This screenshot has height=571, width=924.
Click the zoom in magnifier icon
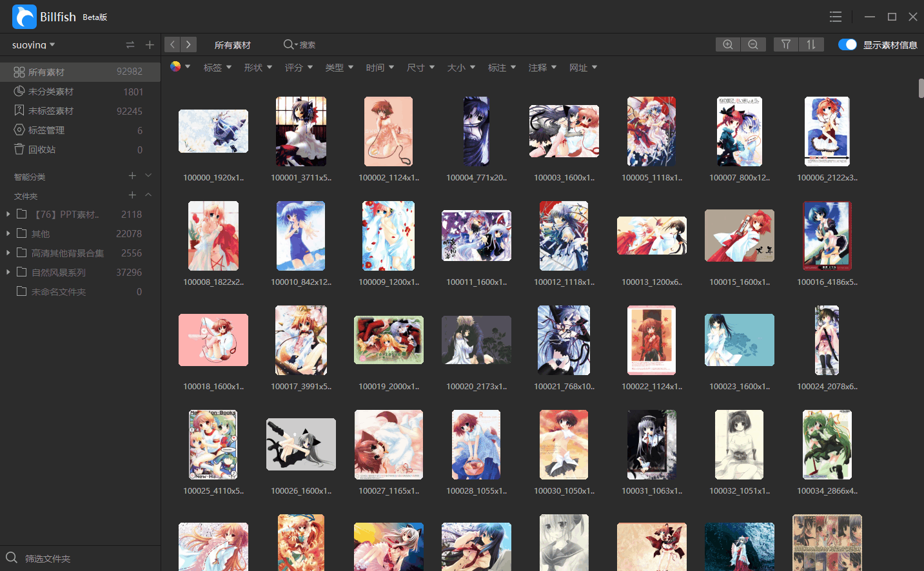tap(728, 44)
